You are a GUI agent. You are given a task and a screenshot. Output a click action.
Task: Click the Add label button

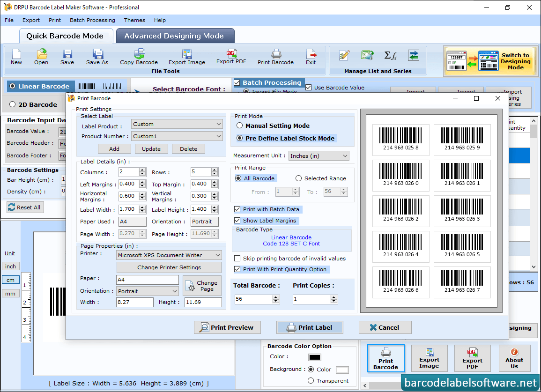pos(114,149)
